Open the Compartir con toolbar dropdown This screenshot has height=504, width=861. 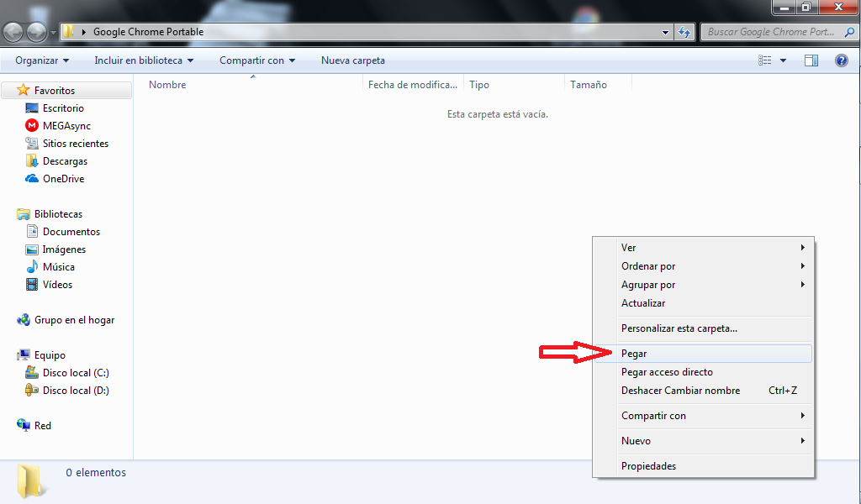pyautogui.click(x=257, y=60)
